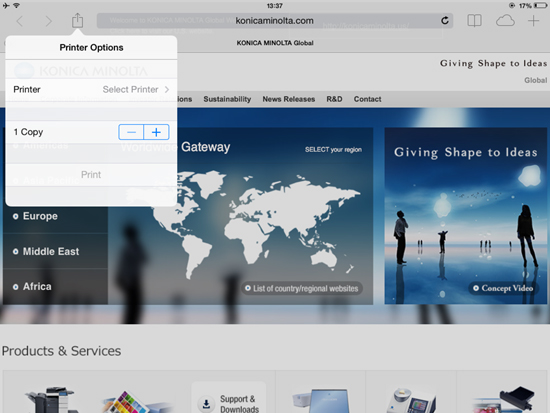Open the color swatches product thumbnail
This screenshot has height=413, width=550.
[x=137, y=402]
